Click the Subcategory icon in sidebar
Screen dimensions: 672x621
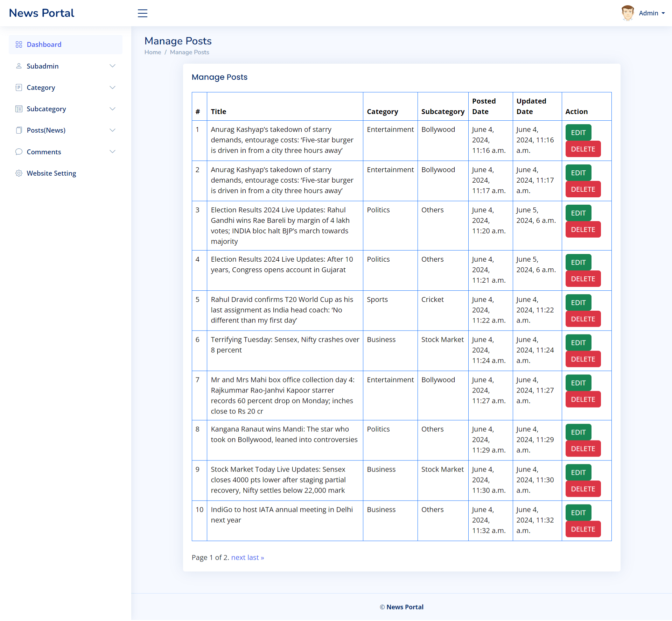click(x=19, y=109)
